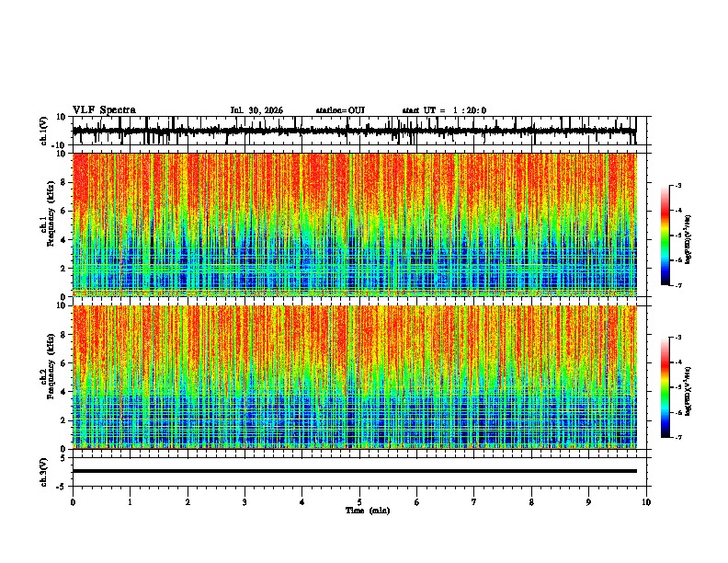The height and width of the screenshot is (563, 728).
Task: Click the "ch.3(V)" axis label
Action: tap(44, 472)
